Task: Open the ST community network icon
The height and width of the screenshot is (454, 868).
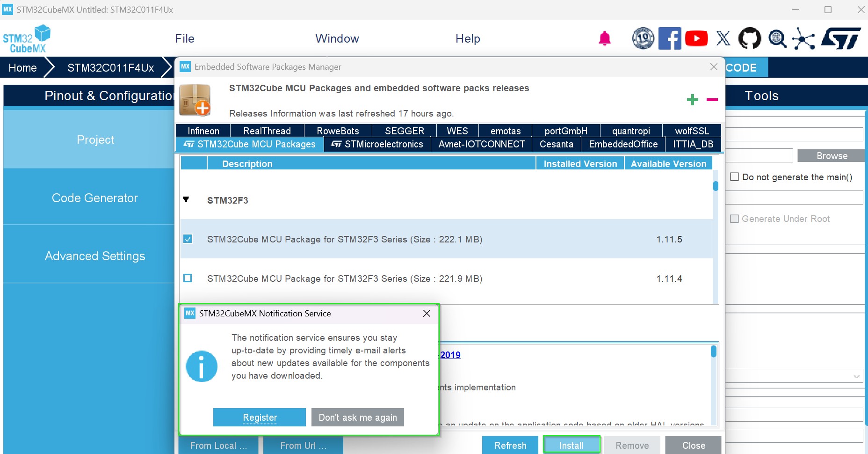Action: click(803, 38)
